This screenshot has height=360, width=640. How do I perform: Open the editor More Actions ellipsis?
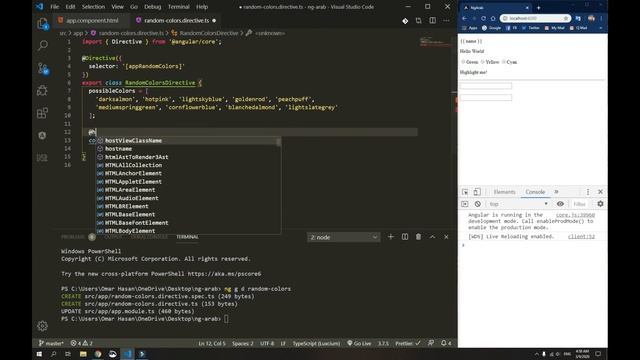pyautogui.click(x=446, y=20)
